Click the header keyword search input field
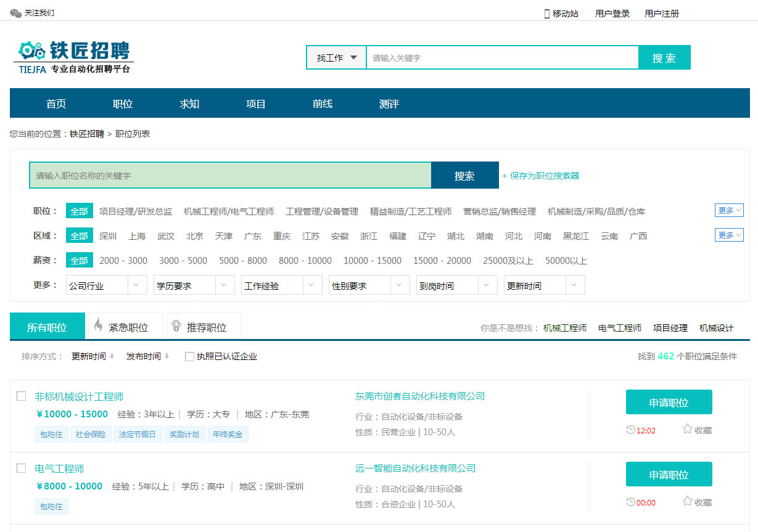 502,57
